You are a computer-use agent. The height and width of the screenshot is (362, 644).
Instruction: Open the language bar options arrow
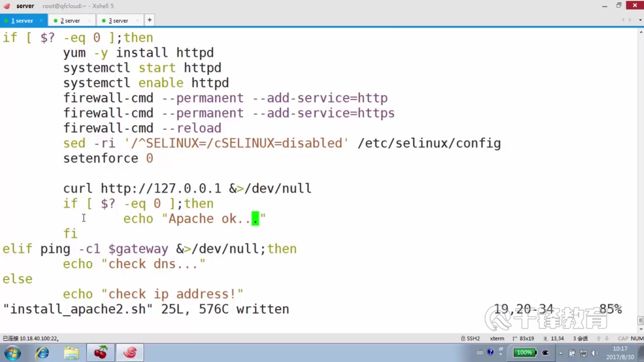point(501,354)
